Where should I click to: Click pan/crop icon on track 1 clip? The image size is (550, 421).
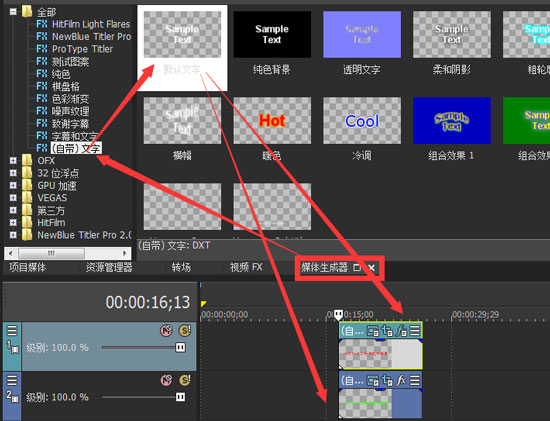(x=387, y=330)
